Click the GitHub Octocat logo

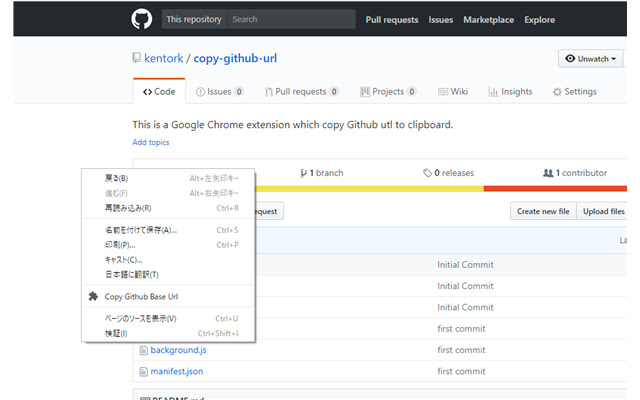142,19
